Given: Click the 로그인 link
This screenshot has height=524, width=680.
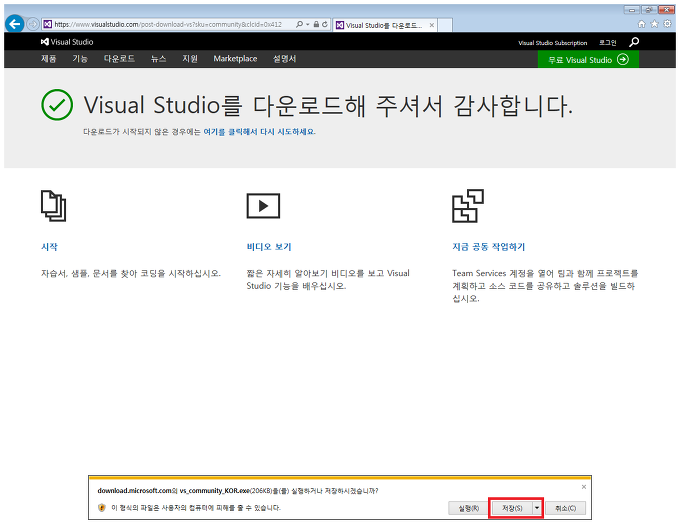Looking at the screenshot, I should pyautogui.click(x=608, y=43).
